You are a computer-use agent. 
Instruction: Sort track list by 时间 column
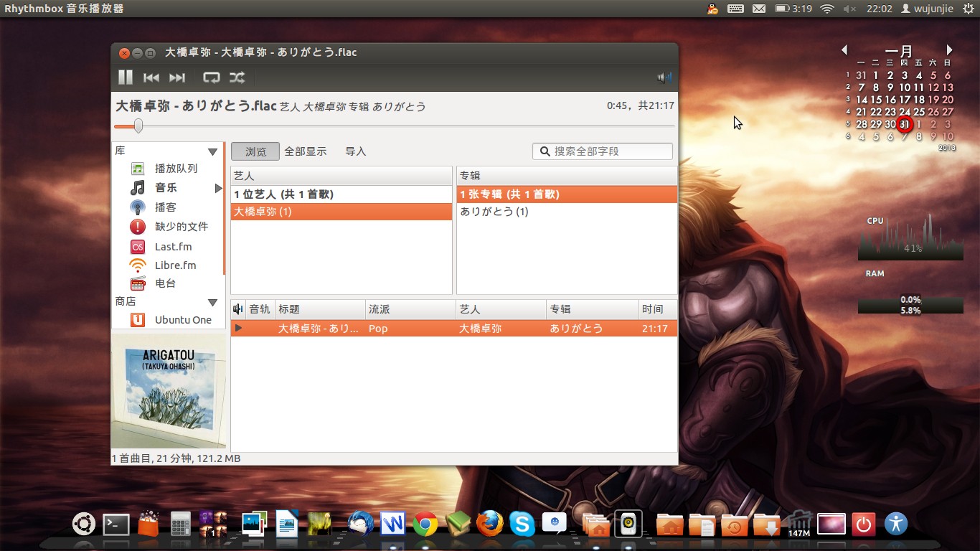point(658,309)
